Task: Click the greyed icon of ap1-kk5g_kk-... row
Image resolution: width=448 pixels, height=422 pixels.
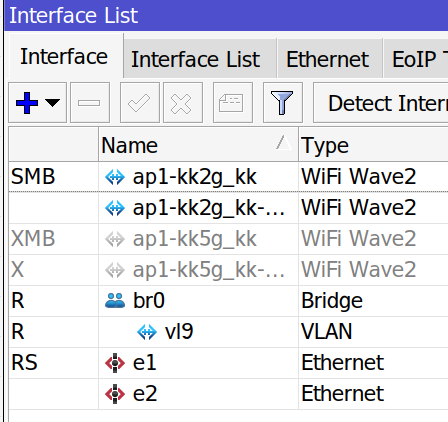Action: (115, 270)
